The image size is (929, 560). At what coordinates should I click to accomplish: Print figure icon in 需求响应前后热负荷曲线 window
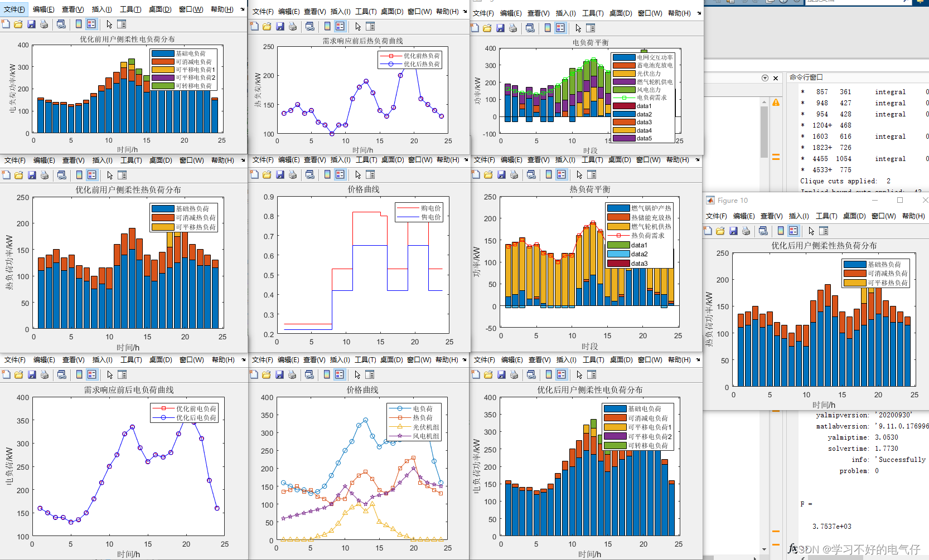click(x=293, y=26)
